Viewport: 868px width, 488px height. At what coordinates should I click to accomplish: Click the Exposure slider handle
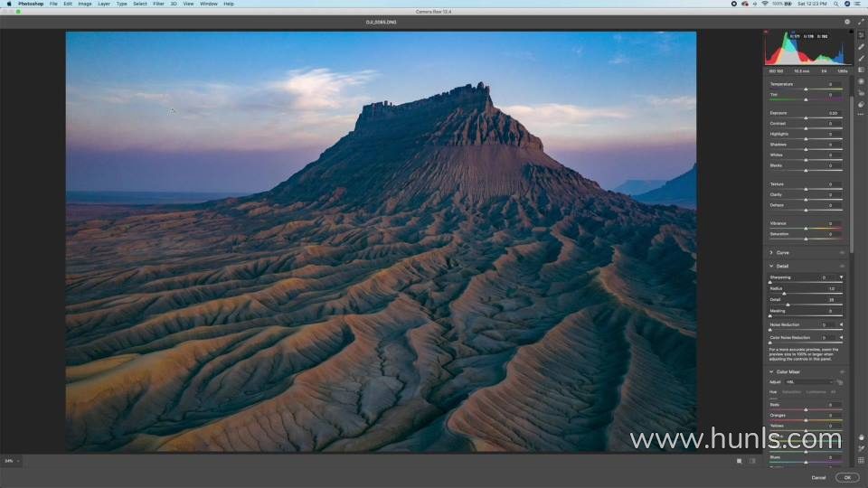pyautogui.click(x=806, y=117)
